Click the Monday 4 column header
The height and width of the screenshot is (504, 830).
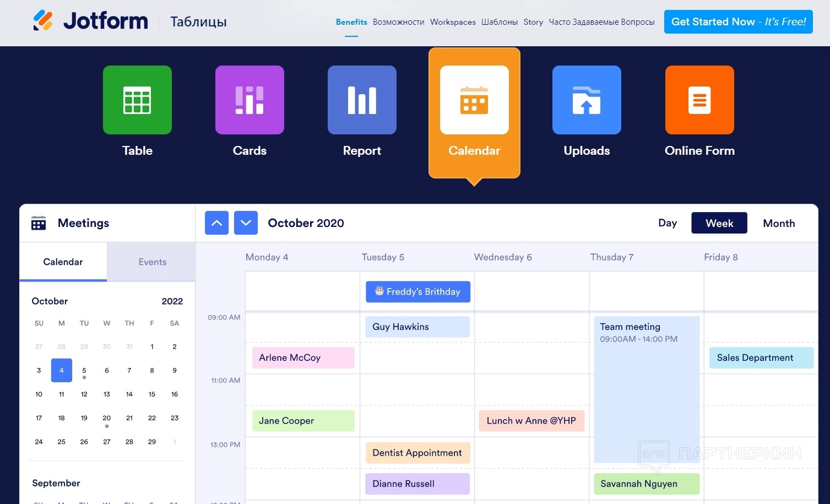point(267,257)
